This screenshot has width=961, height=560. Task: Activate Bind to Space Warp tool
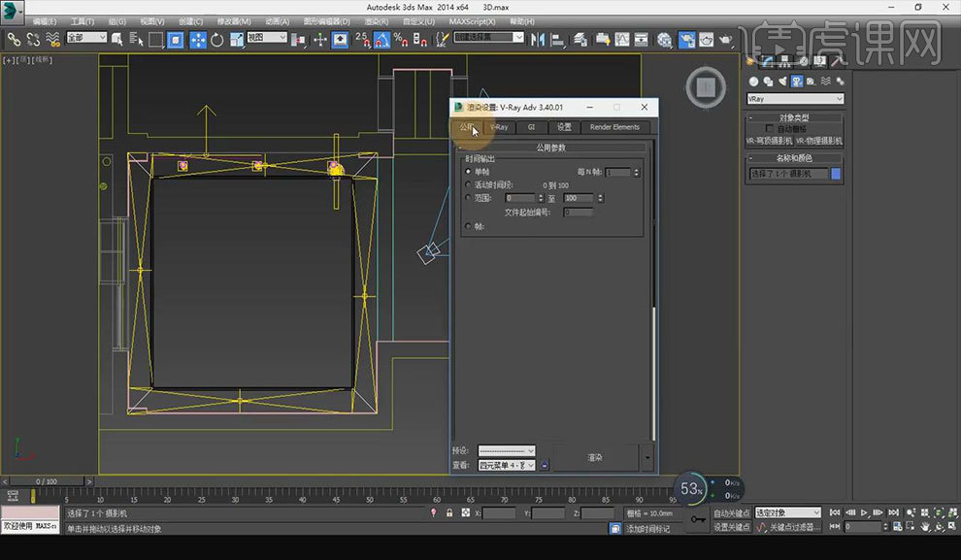52,40
